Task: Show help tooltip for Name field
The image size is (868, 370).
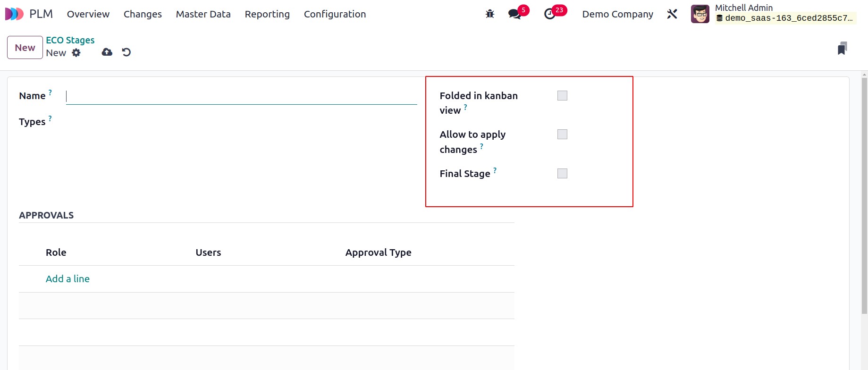Action: 50,92
